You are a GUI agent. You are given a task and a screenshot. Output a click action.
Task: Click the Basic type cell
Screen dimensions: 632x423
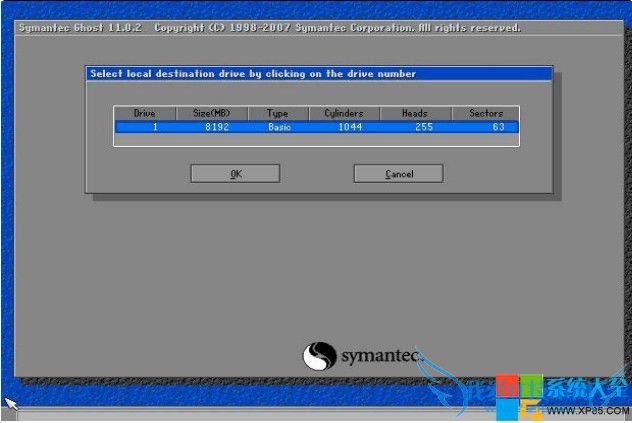[279, 127]
